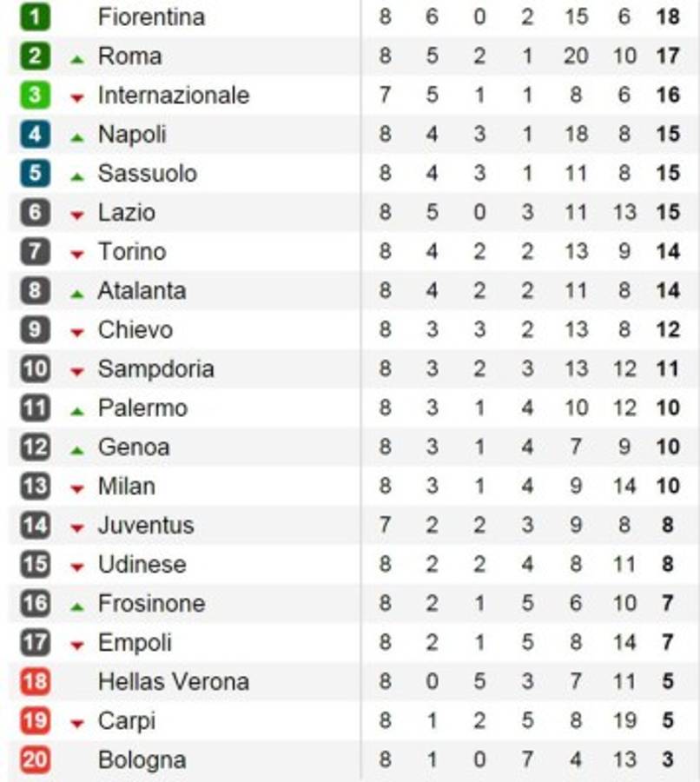The image size is (700, 782).
Task: Click the Milan team name
Action: click(x=126, y=486)
